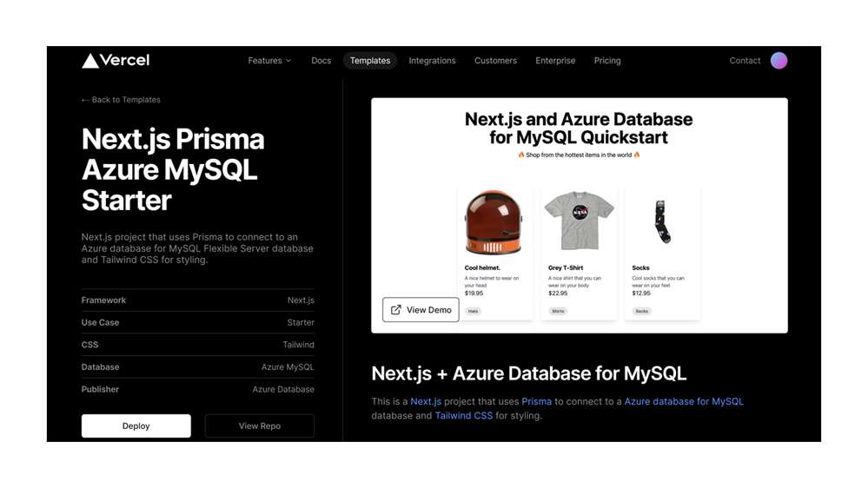
Task: Click the $12.95 price text
Action: (x=641, y=293)
